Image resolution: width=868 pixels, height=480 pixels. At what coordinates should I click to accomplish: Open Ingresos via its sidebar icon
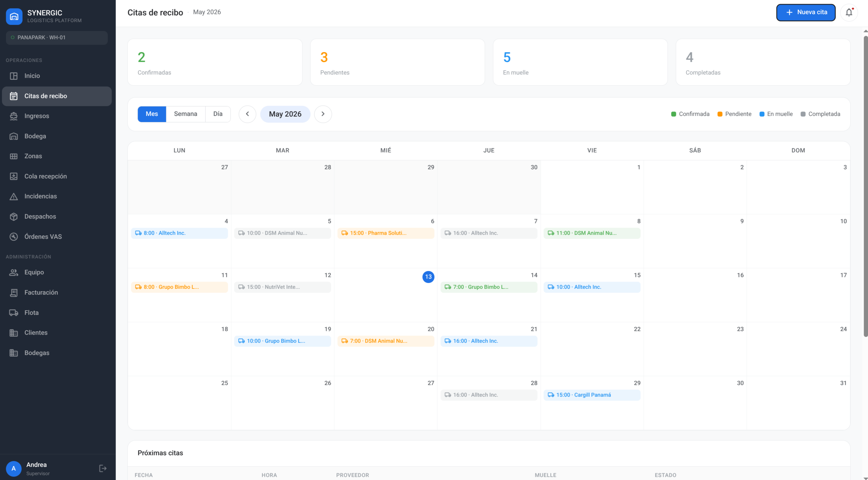coord(13,116)
